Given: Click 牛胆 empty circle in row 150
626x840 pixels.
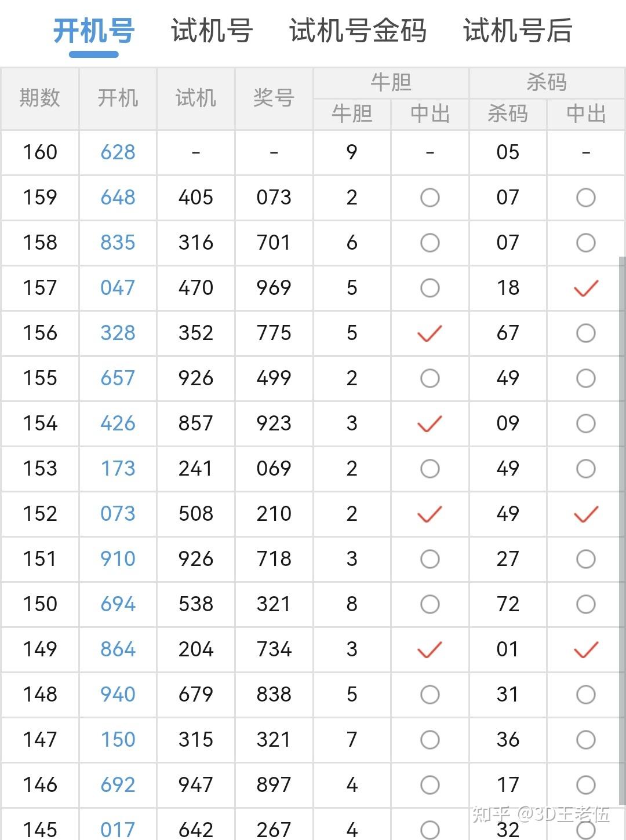Looking at the screenshot, I should point(430,604).
